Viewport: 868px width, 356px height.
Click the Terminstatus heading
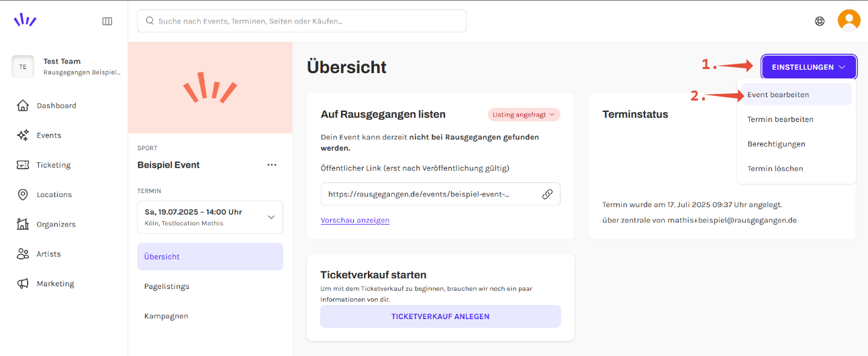(636, 115)
